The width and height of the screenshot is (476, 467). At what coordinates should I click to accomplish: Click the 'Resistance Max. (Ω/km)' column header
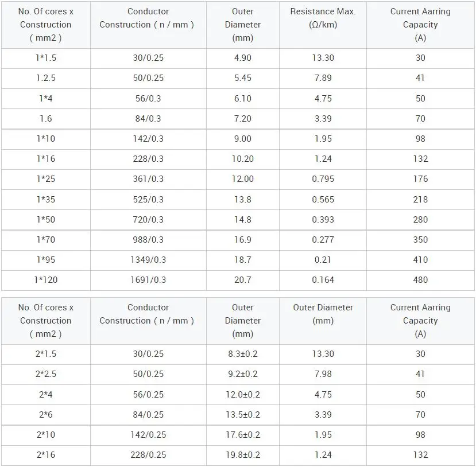[x=323, y=25]
